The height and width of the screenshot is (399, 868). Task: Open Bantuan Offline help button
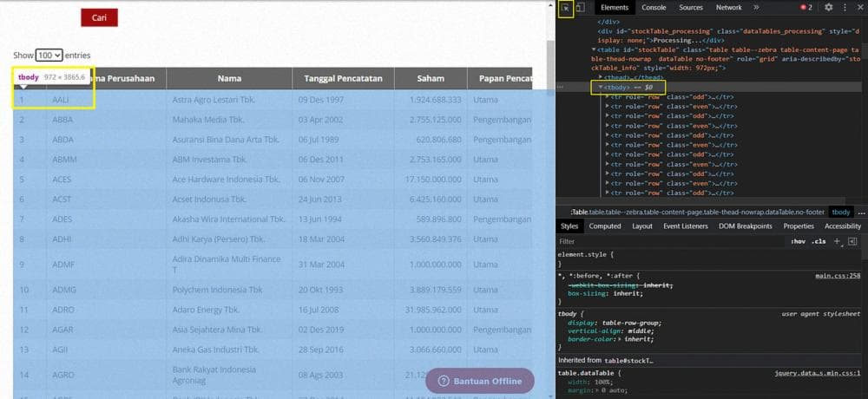tap(480, 381)
